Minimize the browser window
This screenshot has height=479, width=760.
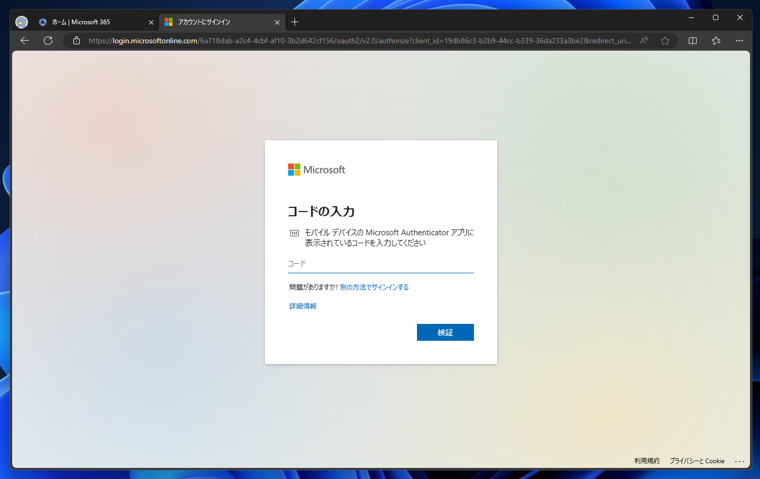[x=691, y=17]
